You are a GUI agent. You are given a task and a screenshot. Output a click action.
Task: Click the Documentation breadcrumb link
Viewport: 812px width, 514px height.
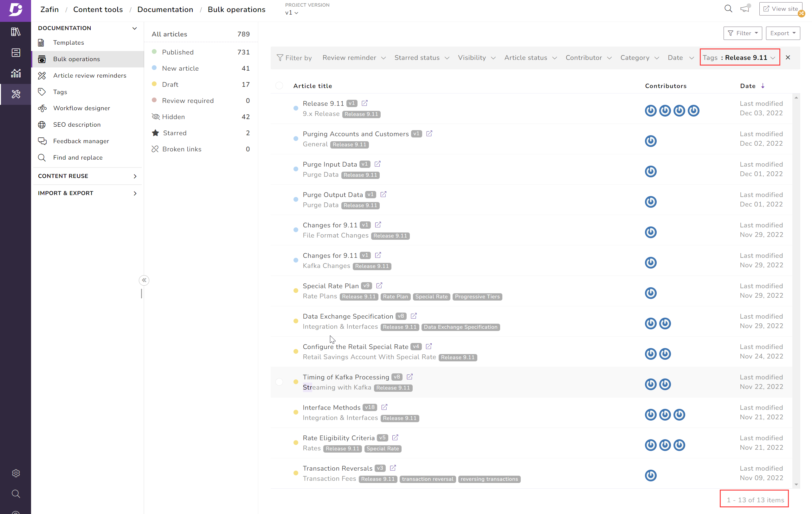165,10
